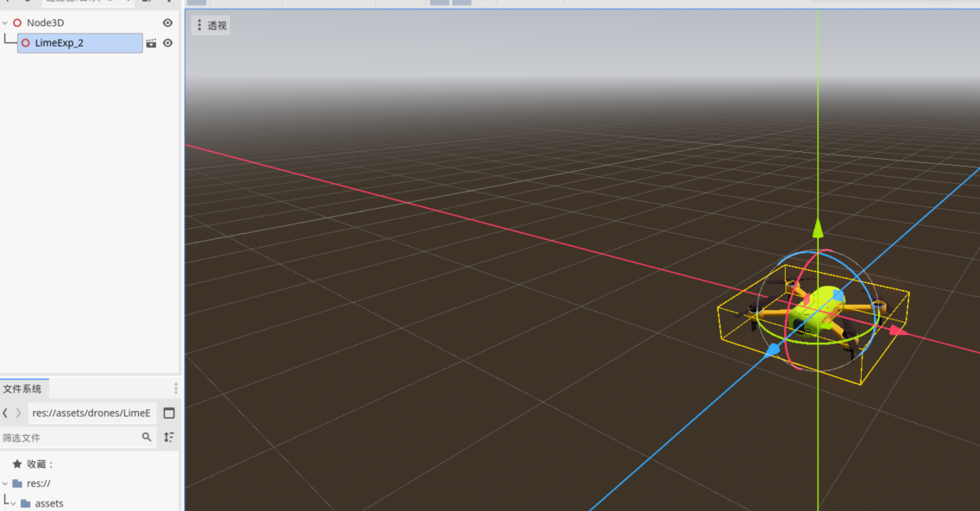Open LimeExp_2 scene via clapperboard icon

click(x=151, y=43)
